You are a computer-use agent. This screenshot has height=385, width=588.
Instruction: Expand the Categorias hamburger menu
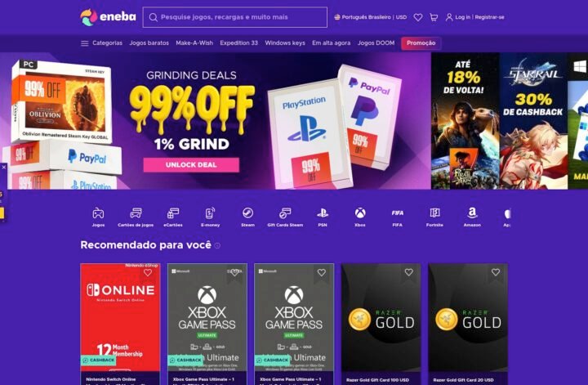[101, 43]
